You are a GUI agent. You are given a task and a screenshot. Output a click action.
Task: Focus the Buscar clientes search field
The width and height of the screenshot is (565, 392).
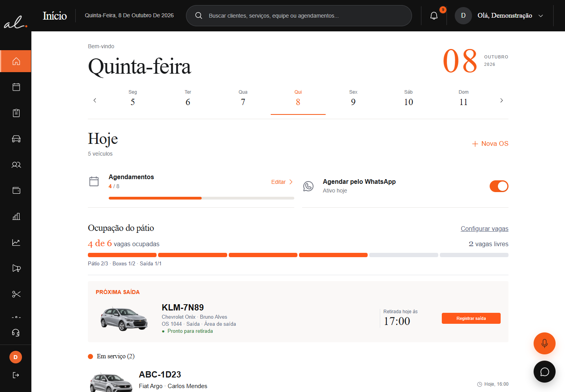point(299,16)
